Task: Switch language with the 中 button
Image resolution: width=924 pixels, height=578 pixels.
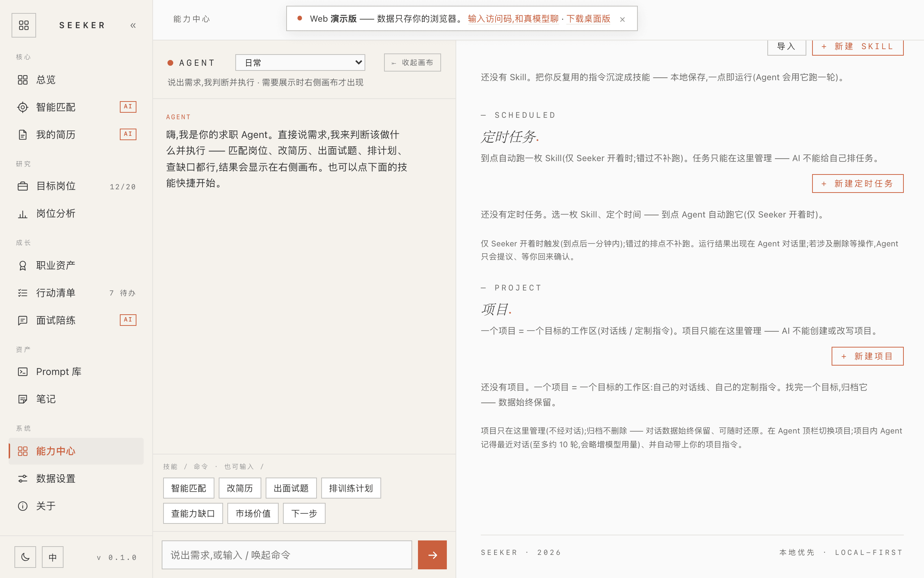Action: click(53, 557)
